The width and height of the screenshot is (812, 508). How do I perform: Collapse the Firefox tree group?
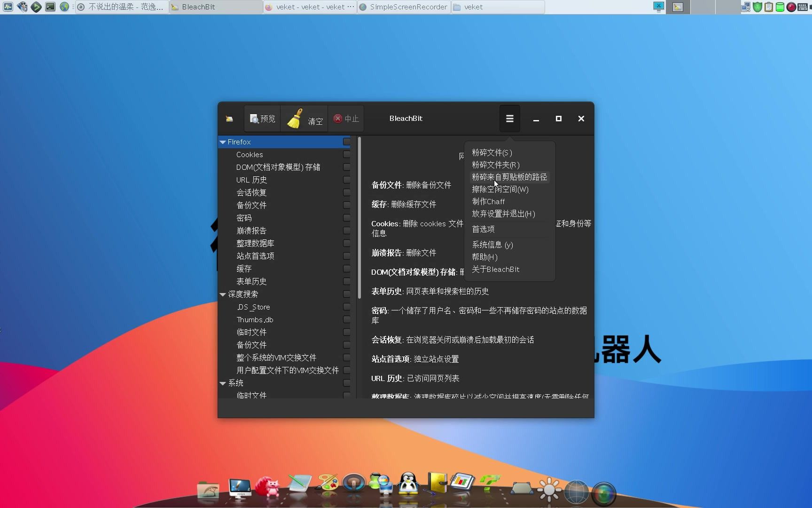(x=223, y=142)
